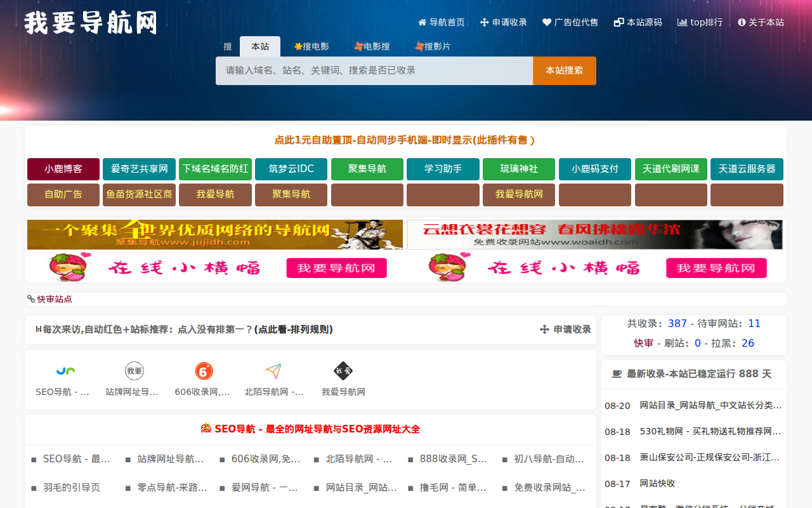This screenshot has height=508, width=812.
Task: Click the 点此1元自助置顶 promo link
Action: pos(405,140)
